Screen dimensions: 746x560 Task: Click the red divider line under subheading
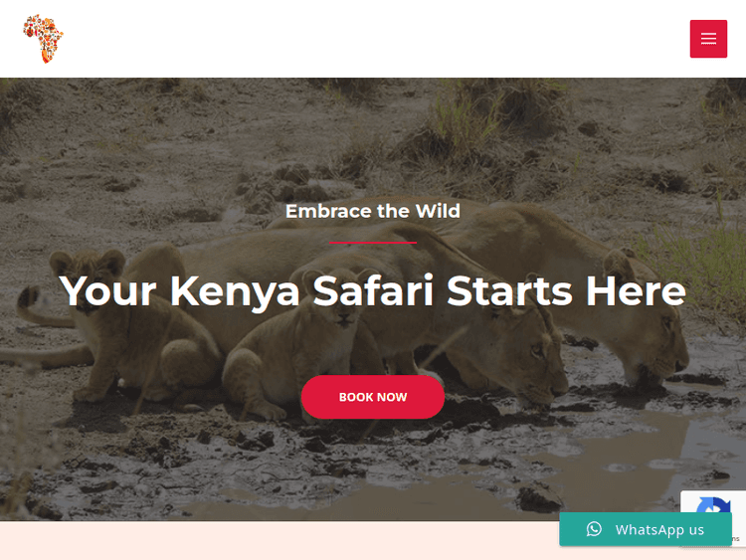(x=373, y=243)
